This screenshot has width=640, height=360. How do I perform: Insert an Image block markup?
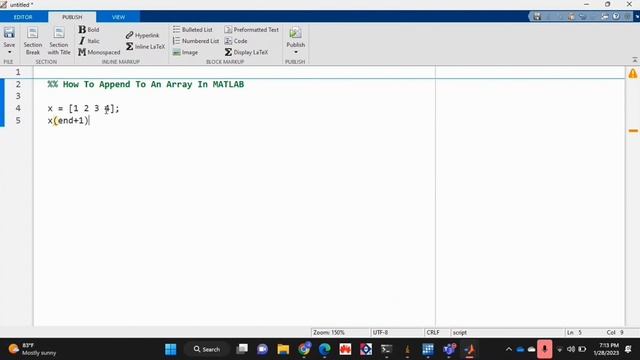185,52
